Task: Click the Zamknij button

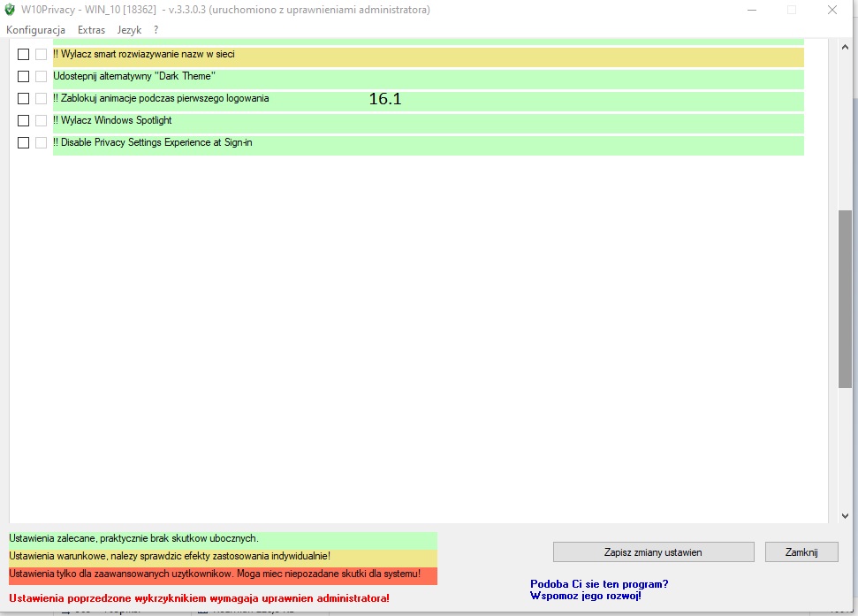Action: [x=801, y=552]
